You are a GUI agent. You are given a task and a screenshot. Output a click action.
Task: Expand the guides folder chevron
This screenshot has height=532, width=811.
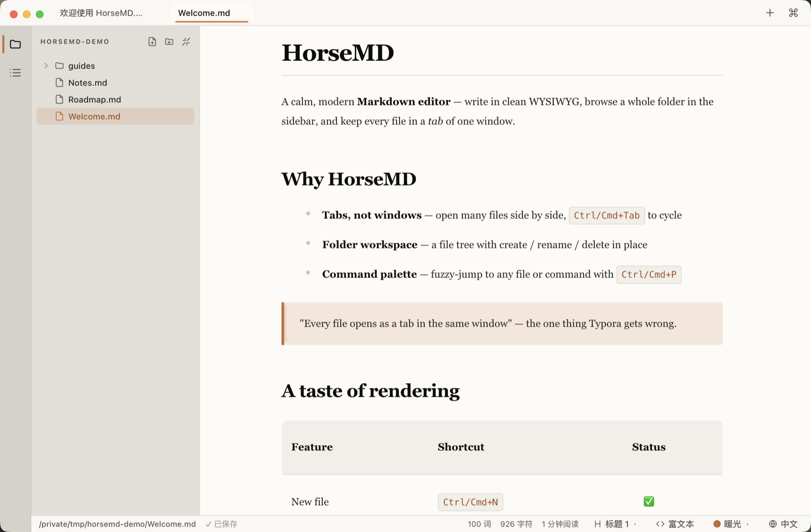tap(46, 65)
